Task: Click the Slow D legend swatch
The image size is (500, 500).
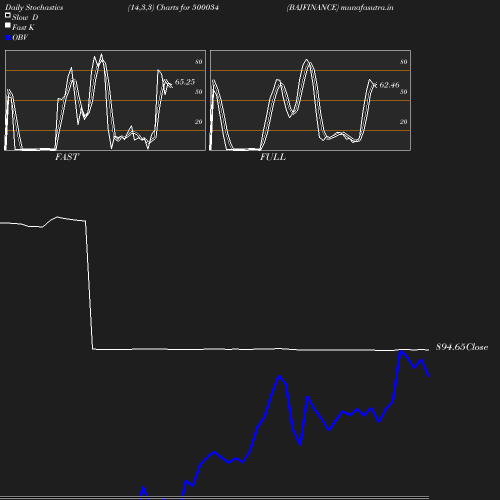Action: pos(8,15)
